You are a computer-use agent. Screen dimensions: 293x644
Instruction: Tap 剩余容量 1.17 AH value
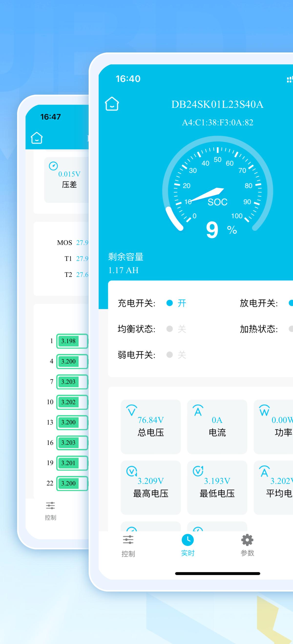123,270
